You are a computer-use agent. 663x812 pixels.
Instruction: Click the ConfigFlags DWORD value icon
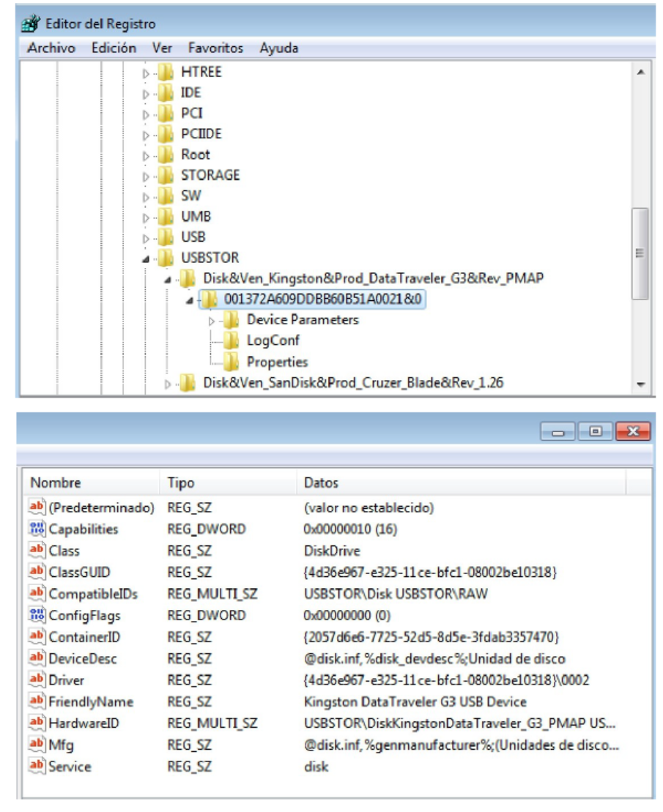point(37,615)
